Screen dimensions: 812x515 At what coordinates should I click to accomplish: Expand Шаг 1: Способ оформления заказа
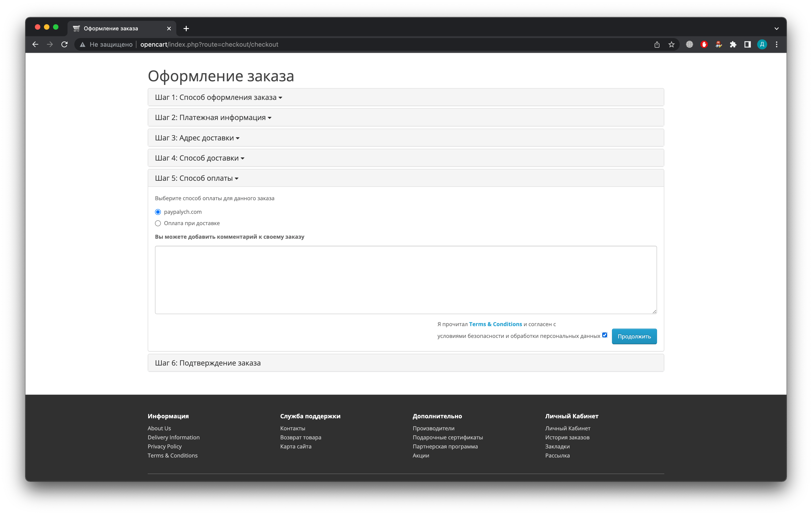218,97
